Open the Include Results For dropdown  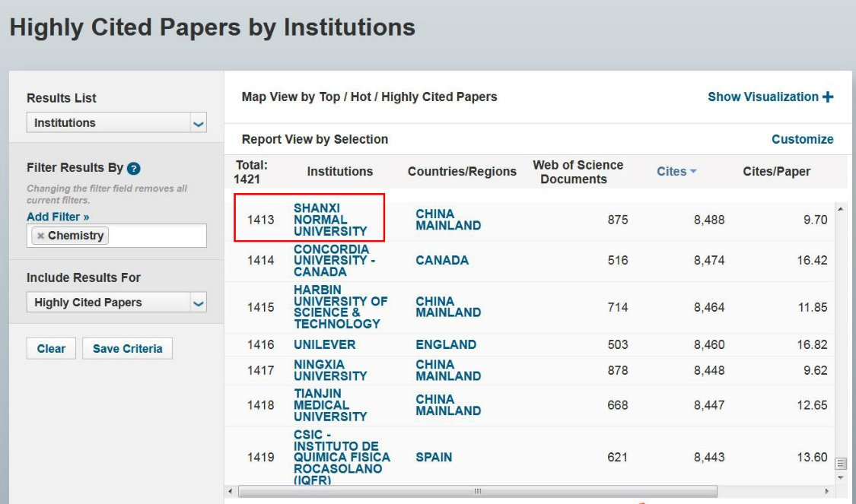[x=198, y=303]
